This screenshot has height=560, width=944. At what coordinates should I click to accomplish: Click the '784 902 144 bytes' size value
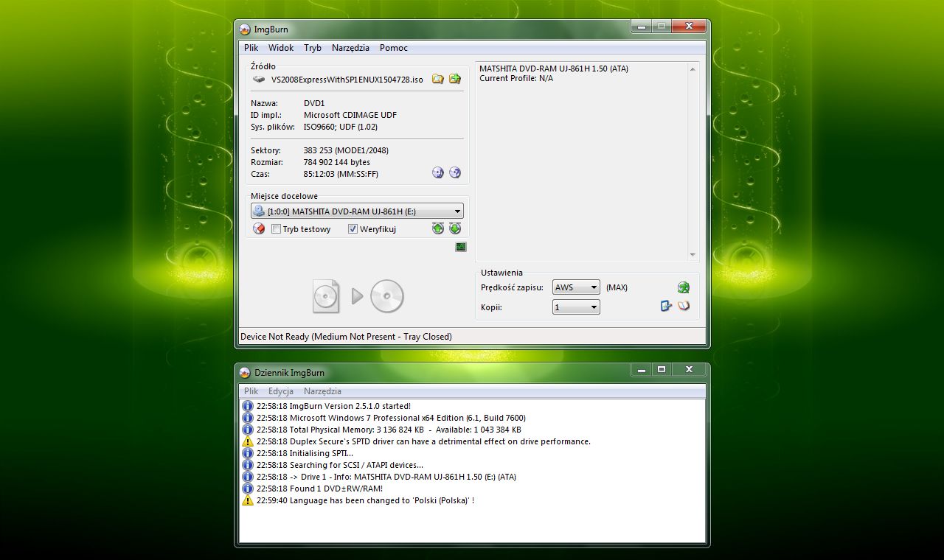click(x=337, y=162)
